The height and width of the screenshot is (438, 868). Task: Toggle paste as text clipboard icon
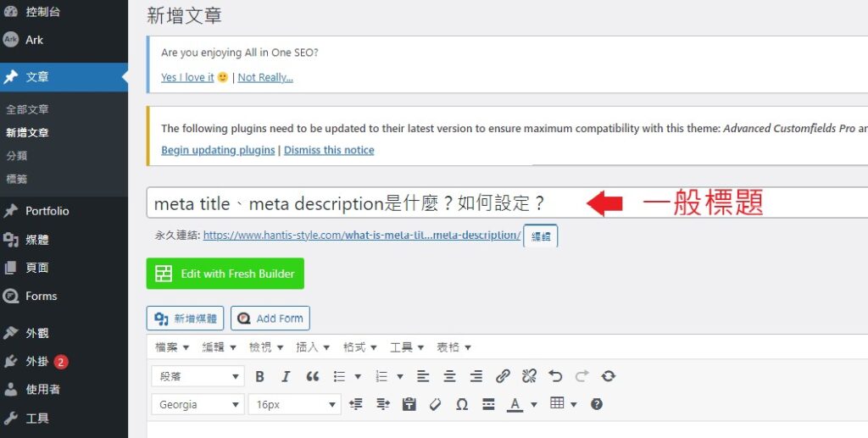(409, 404)
